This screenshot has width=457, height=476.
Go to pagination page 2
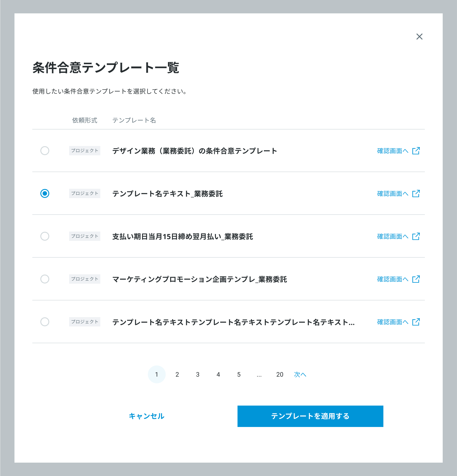pos(177,374)
